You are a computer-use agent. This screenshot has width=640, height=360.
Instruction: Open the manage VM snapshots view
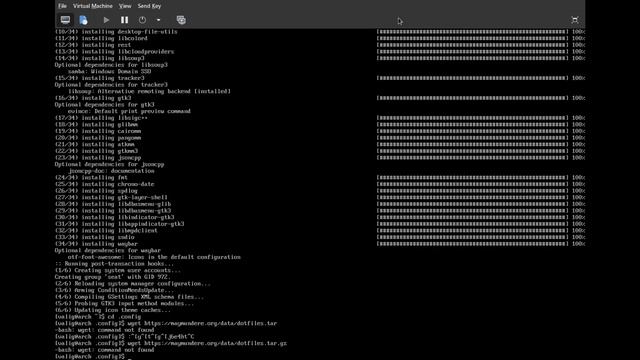181,20
